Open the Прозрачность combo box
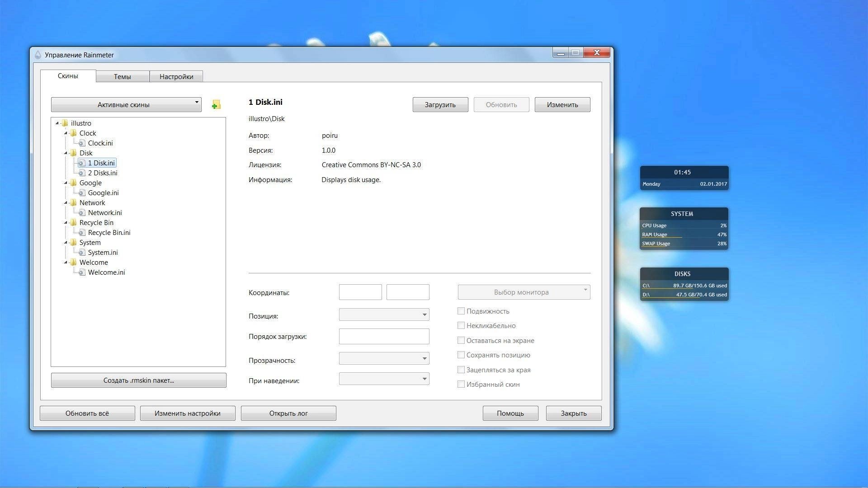The image size is (868, 488). pos(384,358)
